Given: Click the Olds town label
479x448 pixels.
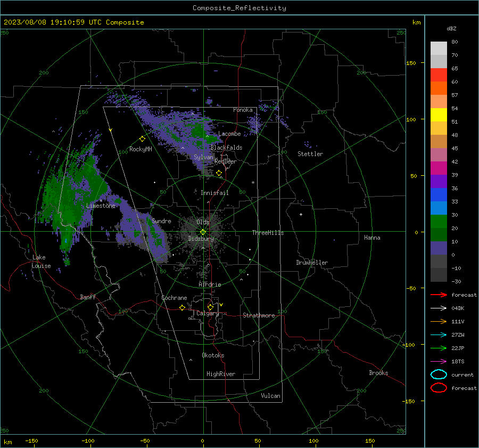Looking at the screenshot, I should pos(203,222).
